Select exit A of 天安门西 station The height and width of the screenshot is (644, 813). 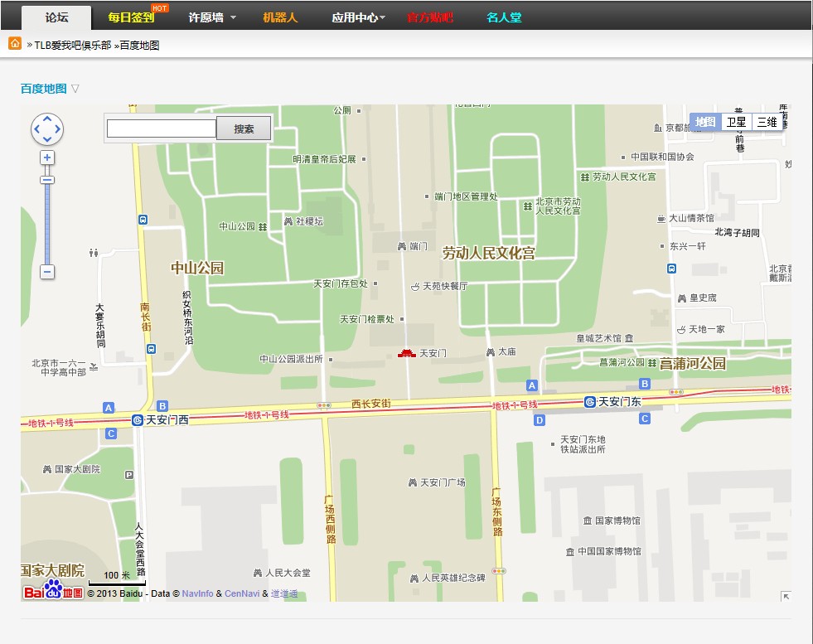pyautogui.click(x=109, y=408)
